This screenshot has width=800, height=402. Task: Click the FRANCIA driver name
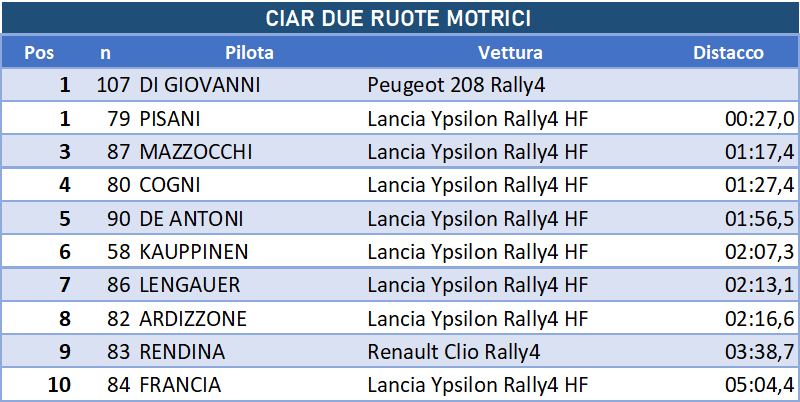point(180,385)
